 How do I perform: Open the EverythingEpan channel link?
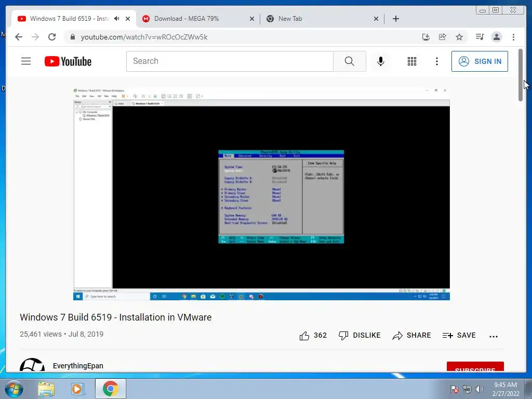coord(78,366)
